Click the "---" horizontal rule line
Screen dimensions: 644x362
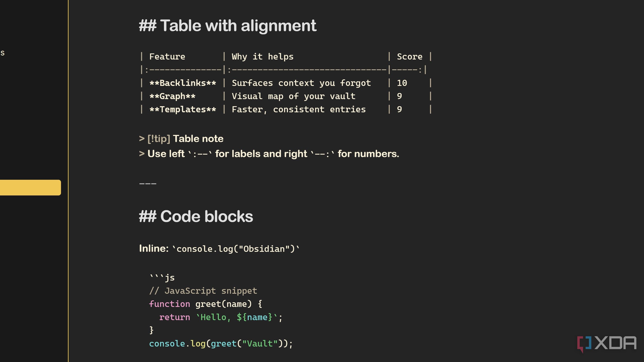[x=148, y=184]
